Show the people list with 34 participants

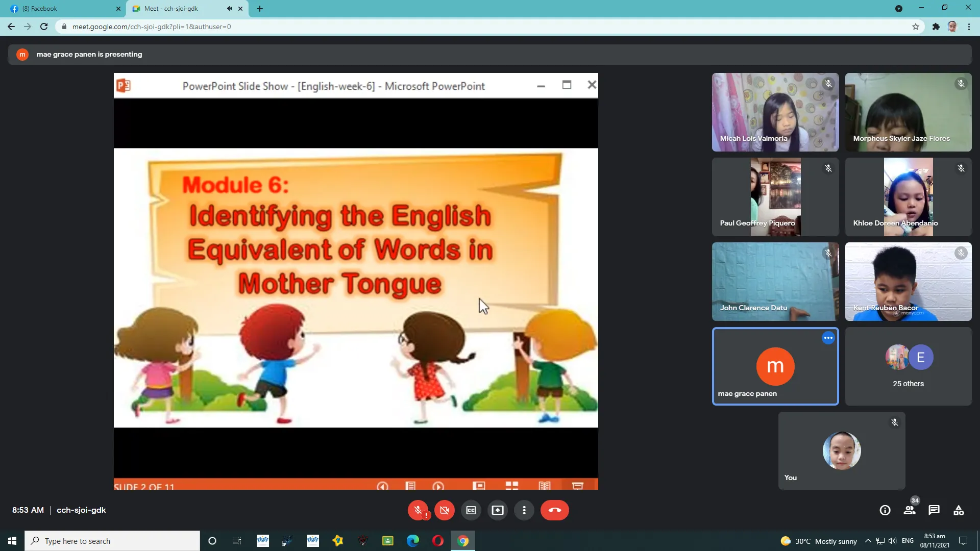(910, 509)
